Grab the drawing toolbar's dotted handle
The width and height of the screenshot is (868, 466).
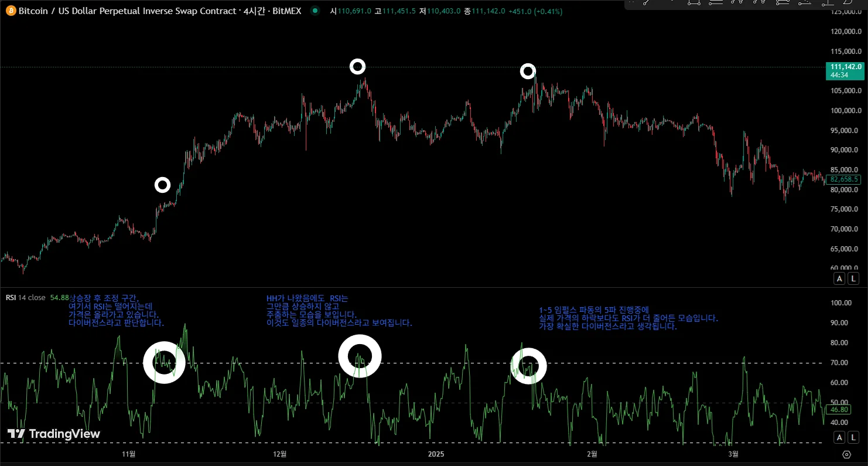(x=631, y=2)
